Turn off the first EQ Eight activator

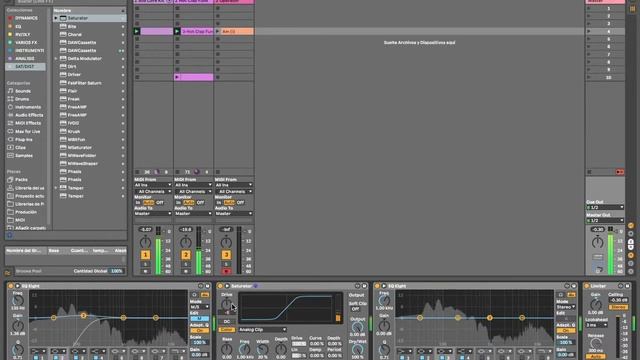(x=11, y=286)
